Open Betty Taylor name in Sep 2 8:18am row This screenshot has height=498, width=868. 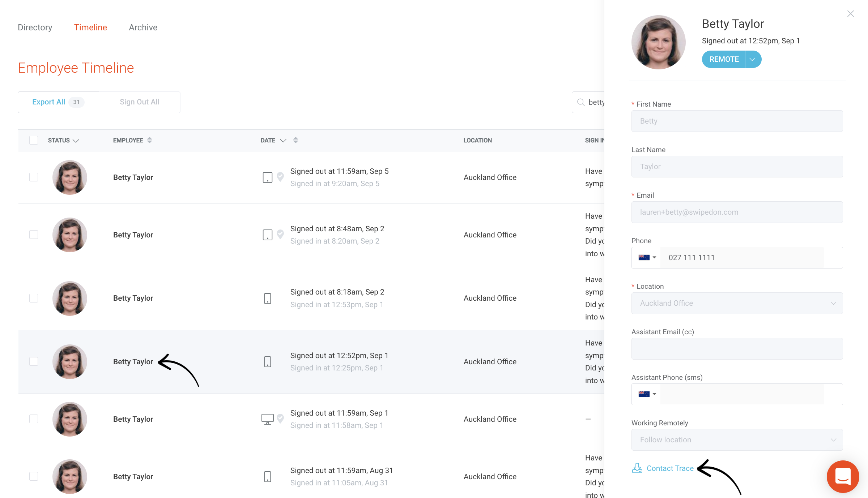(x=133, y=298)
